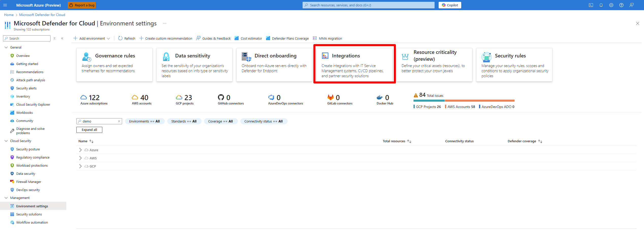The image size is (644, 232).
Task: Follow the Home breadcrumb link
Action: point(9,15)
